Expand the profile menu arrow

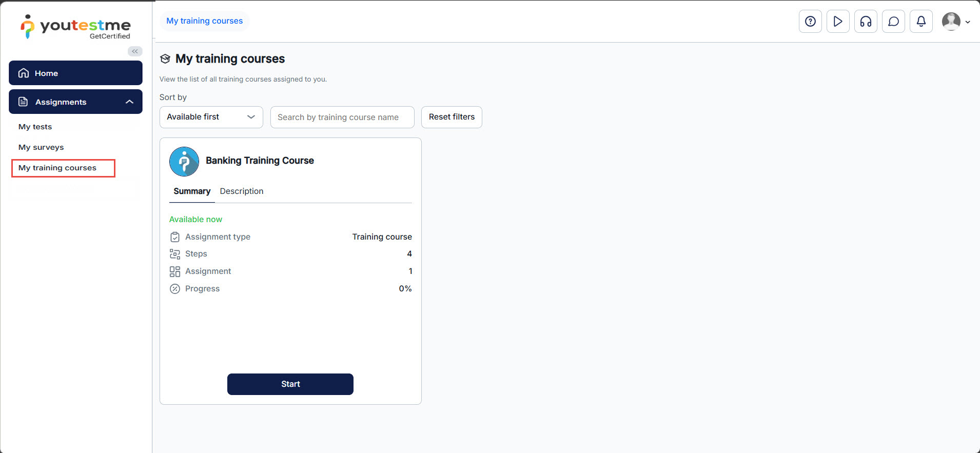(x=968, y=22)
